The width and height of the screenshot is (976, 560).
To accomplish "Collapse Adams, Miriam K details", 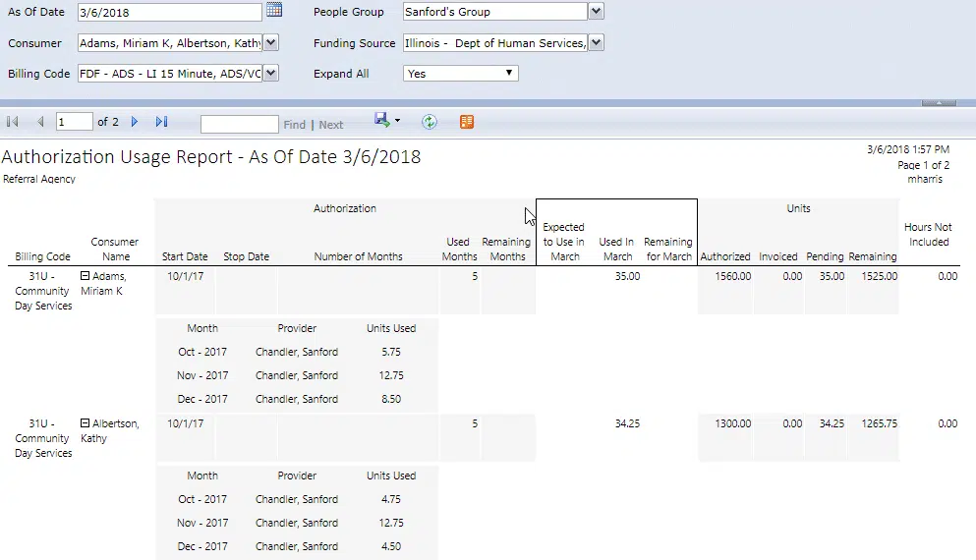I will pos(86,276).
